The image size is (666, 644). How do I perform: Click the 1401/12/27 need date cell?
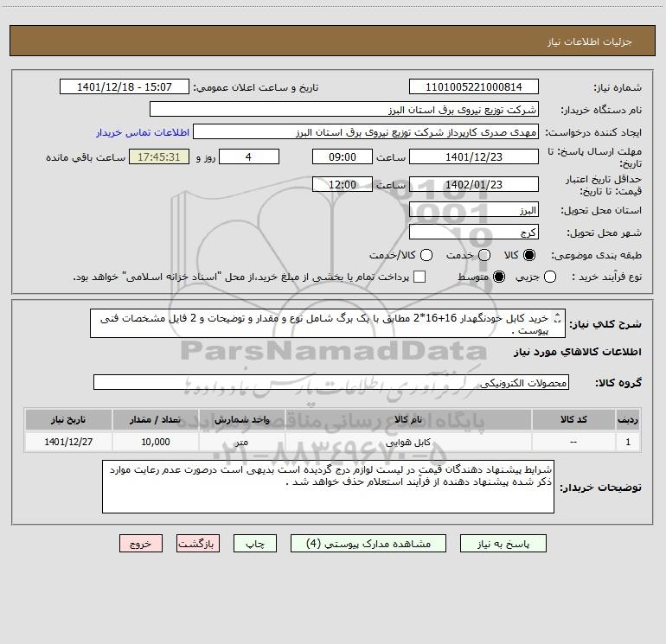pyautogui.click(x=68, y=442)
